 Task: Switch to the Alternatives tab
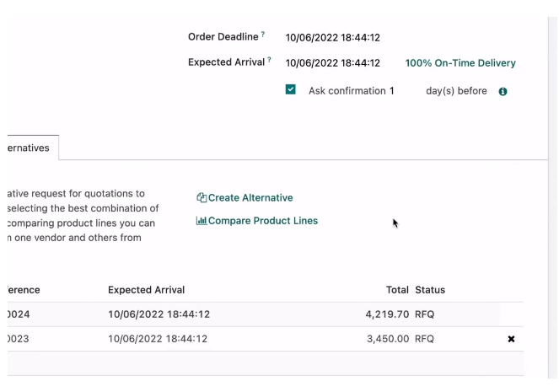click(x=28, y=148)
